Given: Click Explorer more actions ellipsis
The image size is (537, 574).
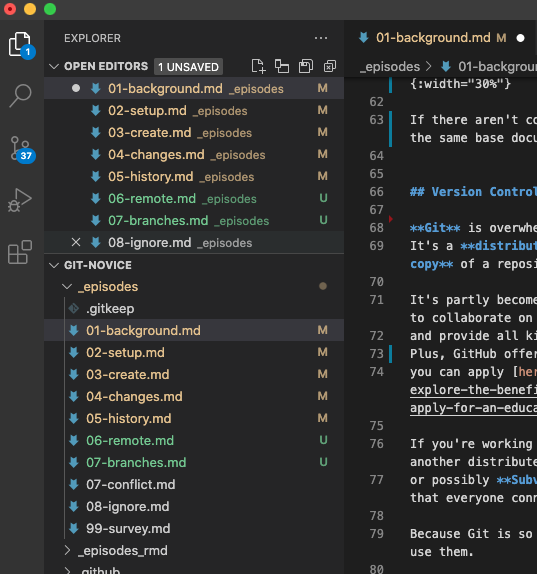Looking at the screenshot, I should pos(321,38).
